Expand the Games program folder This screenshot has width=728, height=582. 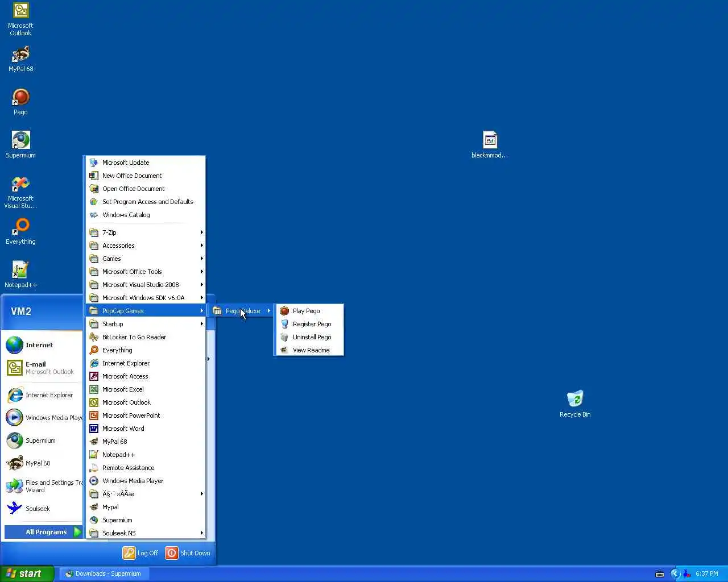(x=146, y=259)
